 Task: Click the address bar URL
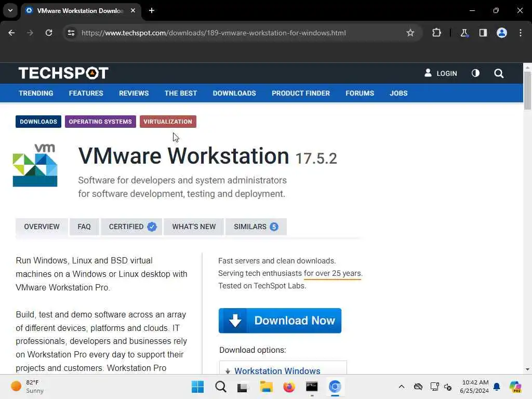(x=214, y=33)
